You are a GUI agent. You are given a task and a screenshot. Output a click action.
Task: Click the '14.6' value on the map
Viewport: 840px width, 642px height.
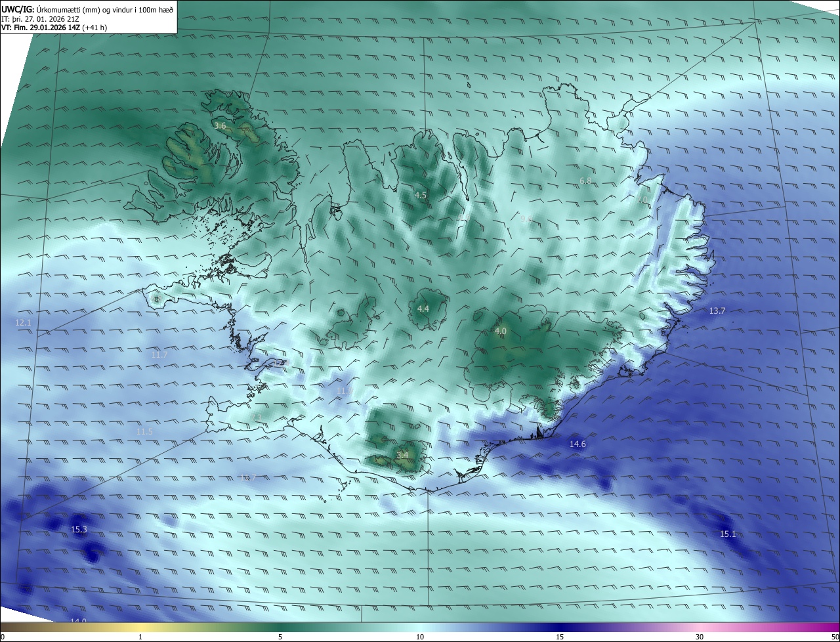(577, 444)
